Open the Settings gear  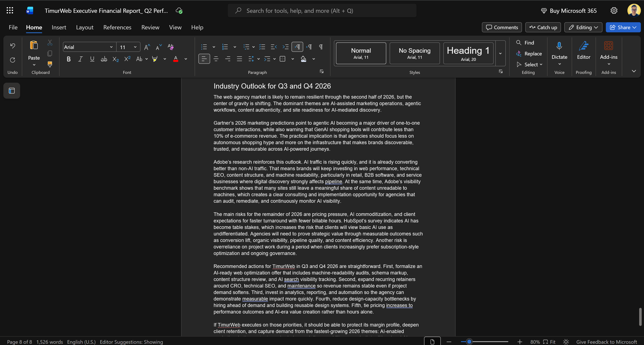(614, 10)
